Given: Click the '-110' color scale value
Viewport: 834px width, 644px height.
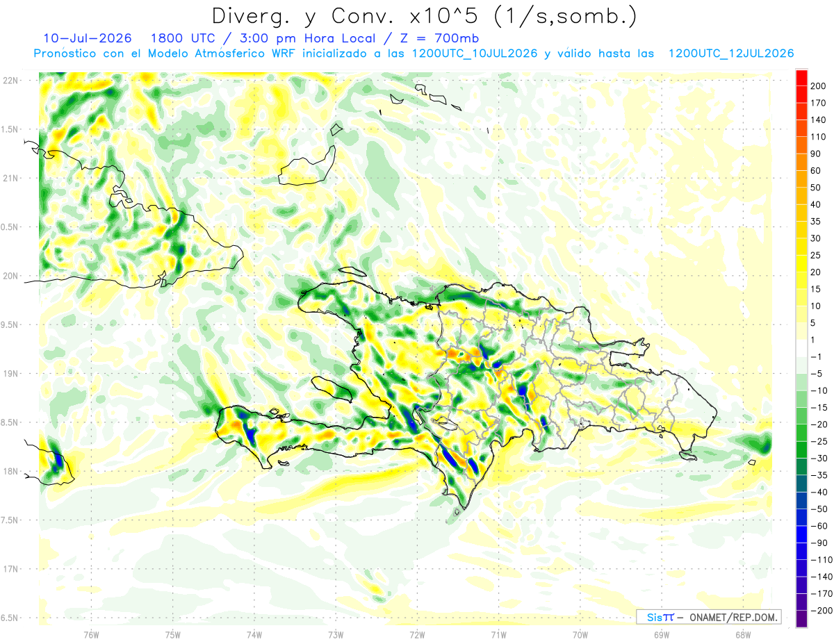Looking at the screenshot, I should [x=821, y=560].
